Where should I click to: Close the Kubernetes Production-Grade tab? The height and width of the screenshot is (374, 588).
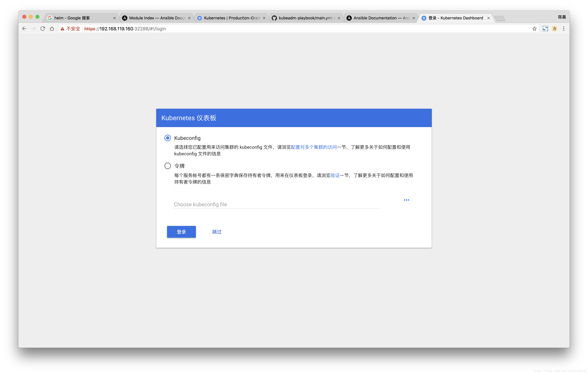click(x=264, y=18)
